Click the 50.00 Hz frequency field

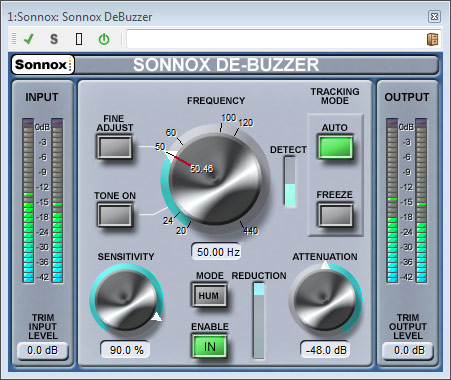(x=216, y=252)
